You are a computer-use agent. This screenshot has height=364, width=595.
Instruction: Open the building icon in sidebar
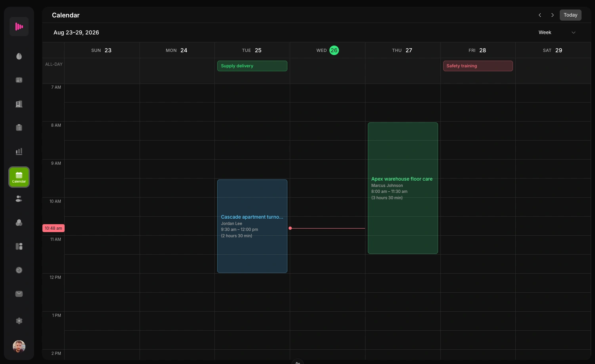click(x=19, y=104)
